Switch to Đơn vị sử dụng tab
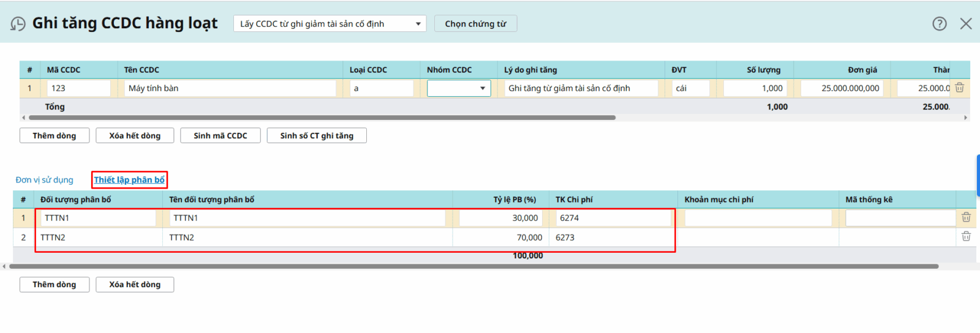Screen dimensions: 980x333 (x=44, y=180)
